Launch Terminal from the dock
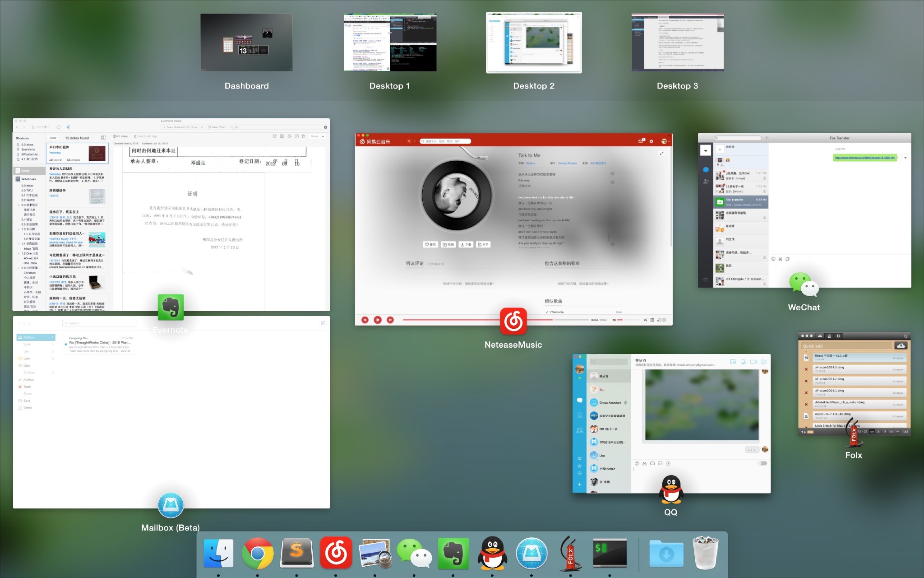The width and height of the screenshot is (924, 578). pyautogui.click(x=610, y=553)
